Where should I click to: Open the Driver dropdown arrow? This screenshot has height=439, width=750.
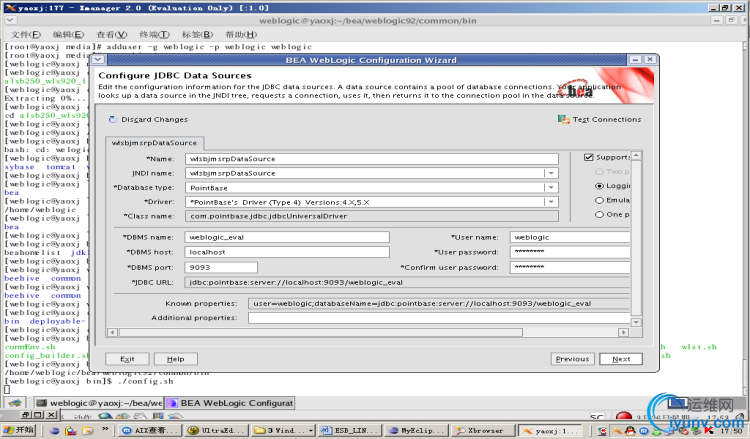coord(551,202)
